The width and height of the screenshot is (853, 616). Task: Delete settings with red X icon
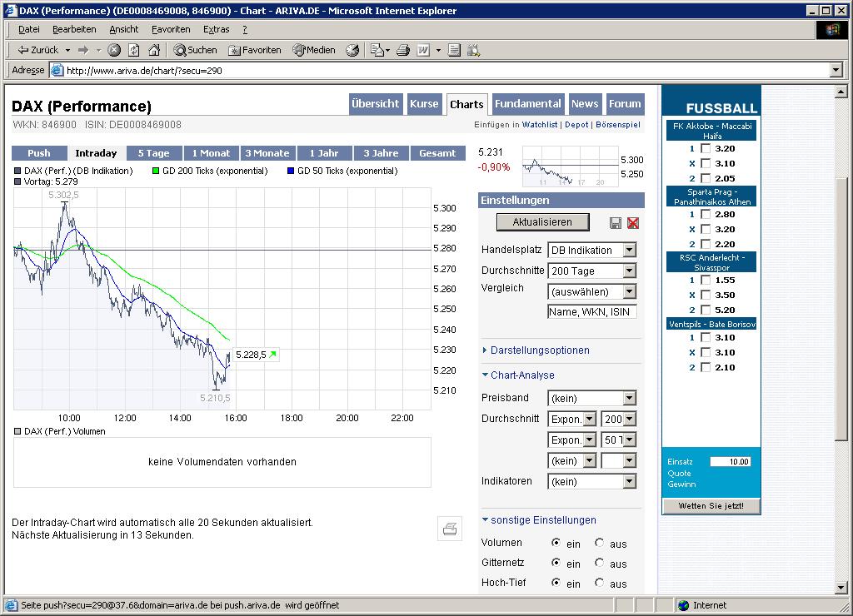(x=633, y=223)
